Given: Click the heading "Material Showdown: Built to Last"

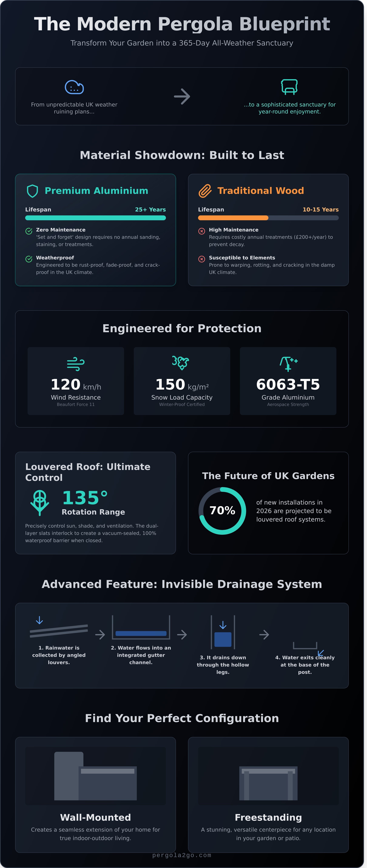Looking at the screenshot, I should [182, 155].
